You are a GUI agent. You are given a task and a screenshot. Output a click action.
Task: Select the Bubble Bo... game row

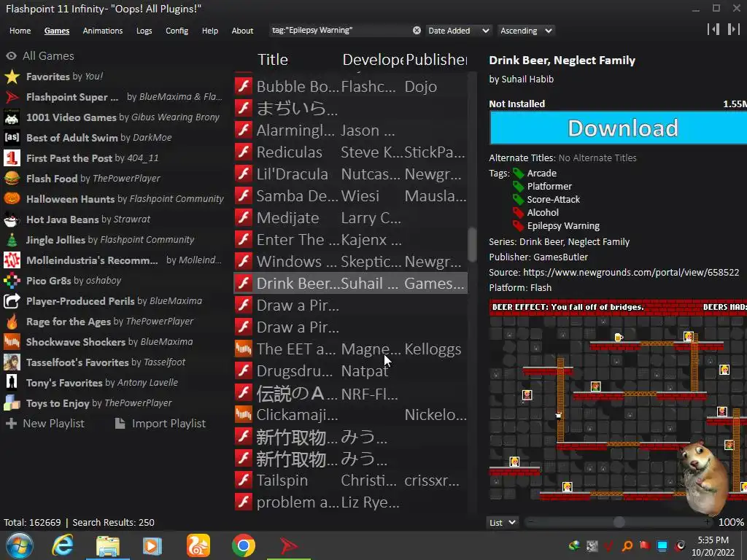tap(351, 87)
